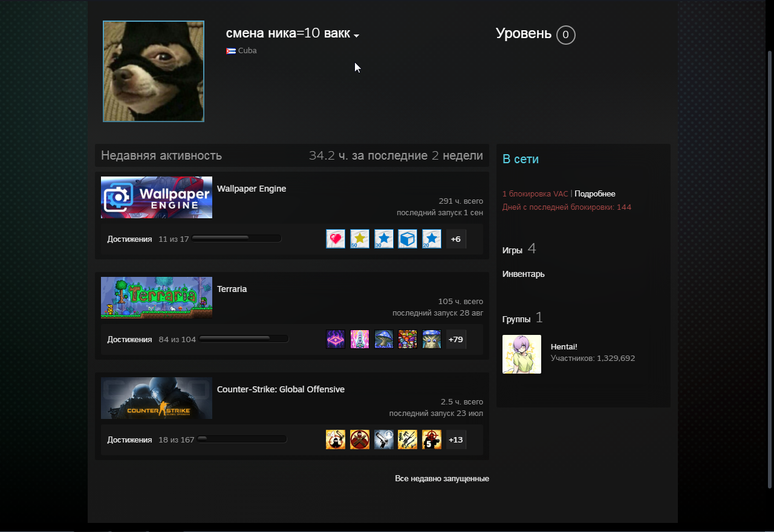Show +13 more CS:GO achievements
774x532 pixels.
[456, 440]
